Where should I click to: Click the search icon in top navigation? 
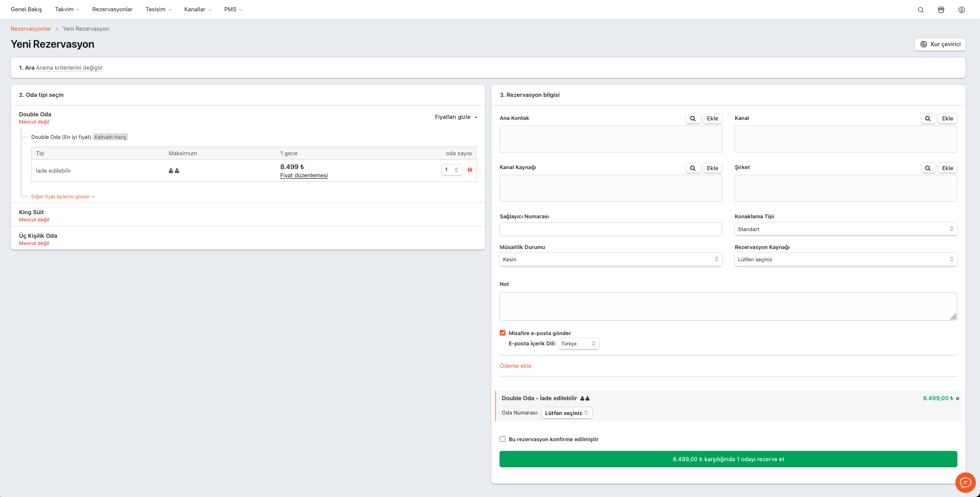(x=920, y=10)
